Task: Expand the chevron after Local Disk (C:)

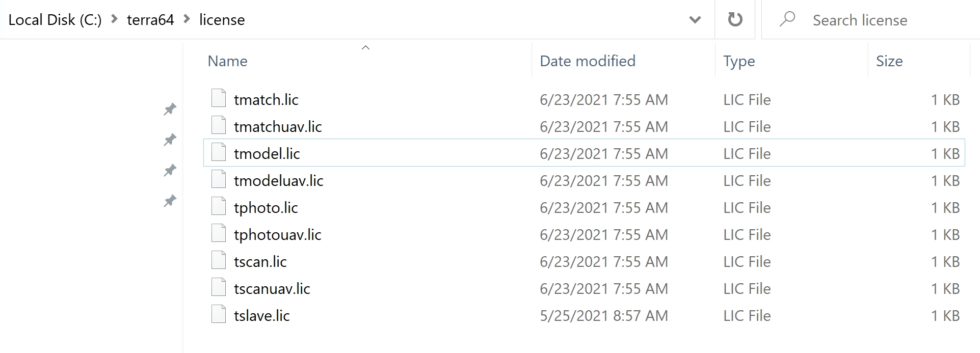Action: point(115,19)
